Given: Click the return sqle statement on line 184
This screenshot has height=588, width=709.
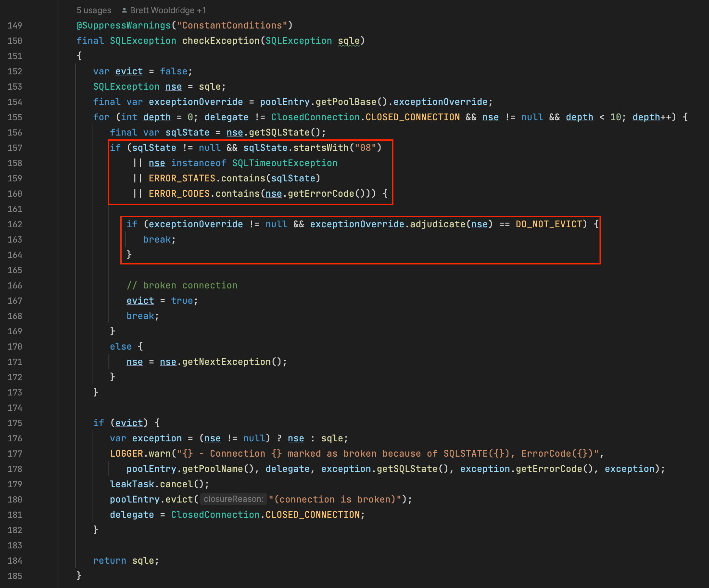Looking at the screenshot, I should click(x=125, y=560).
